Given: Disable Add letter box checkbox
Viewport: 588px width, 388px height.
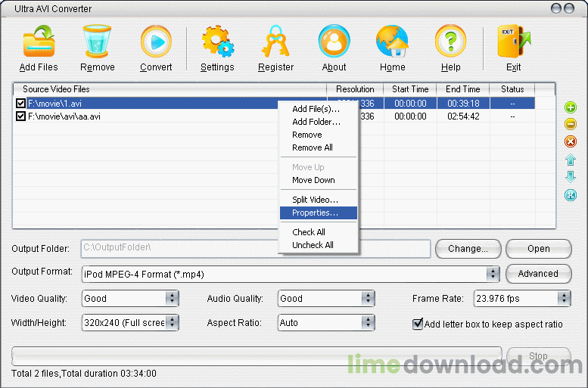Looking at the screenshot, I should (x=418, y=324).
